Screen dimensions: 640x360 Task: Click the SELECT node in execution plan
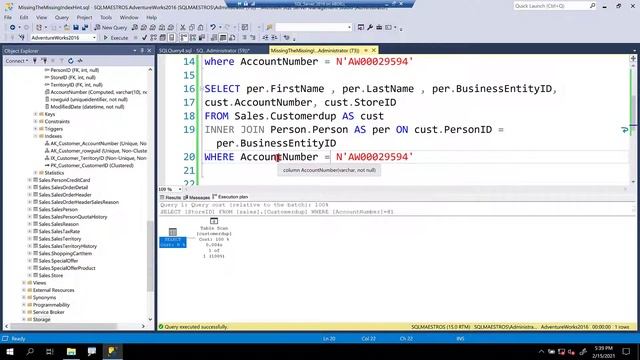[x=173, y=238]
